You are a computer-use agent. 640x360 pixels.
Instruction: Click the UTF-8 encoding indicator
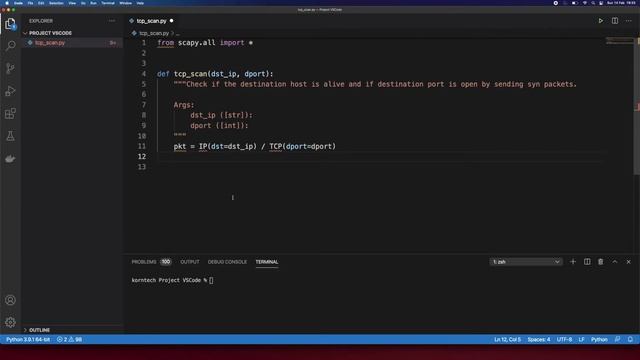pos(564,340)
